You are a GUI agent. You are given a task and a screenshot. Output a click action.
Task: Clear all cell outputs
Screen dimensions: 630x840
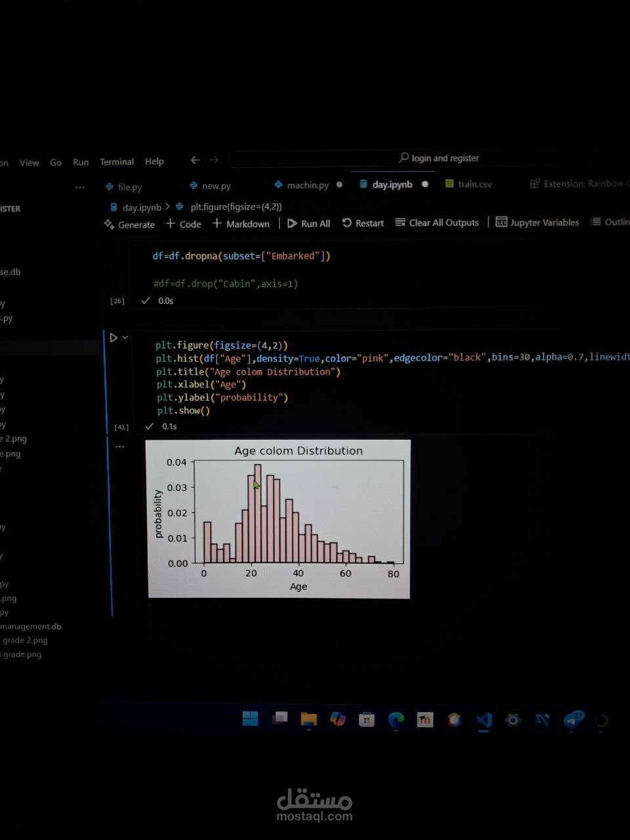click(437, 223)
